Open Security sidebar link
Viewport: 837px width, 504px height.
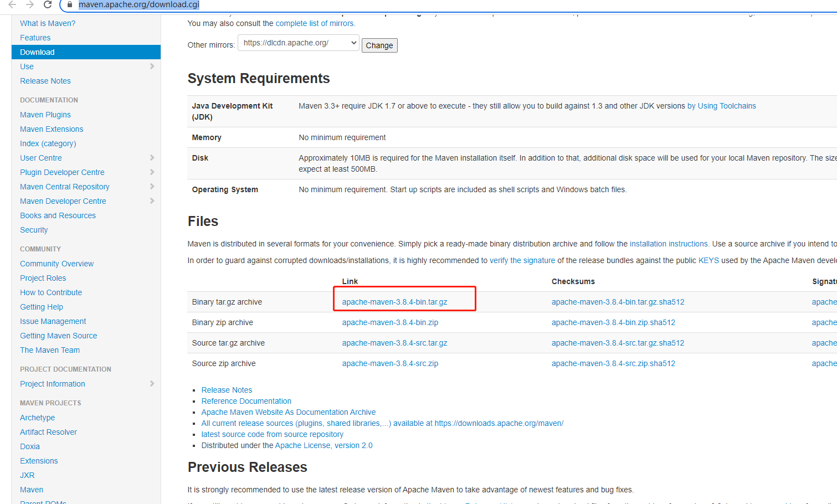point(34,230)
